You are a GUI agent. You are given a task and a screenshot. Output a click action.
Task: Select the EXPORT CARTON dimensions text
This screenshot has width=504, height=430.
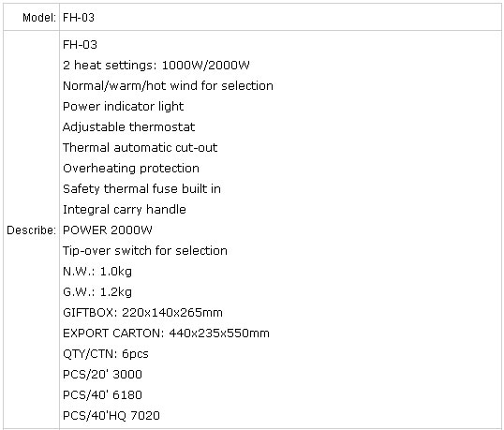(x=166, y=334)
